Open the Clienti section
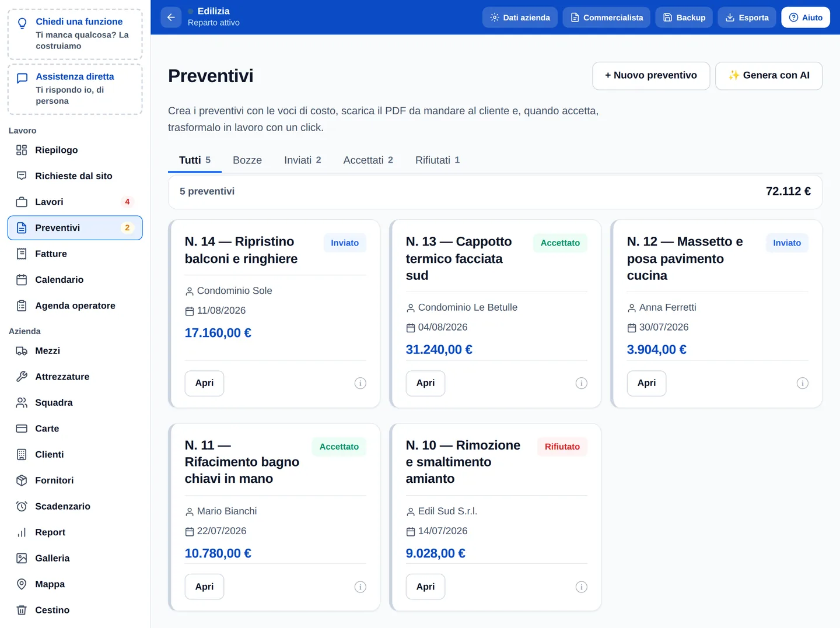Viewport: 840px width, 628px height. (x=75, y=455)
